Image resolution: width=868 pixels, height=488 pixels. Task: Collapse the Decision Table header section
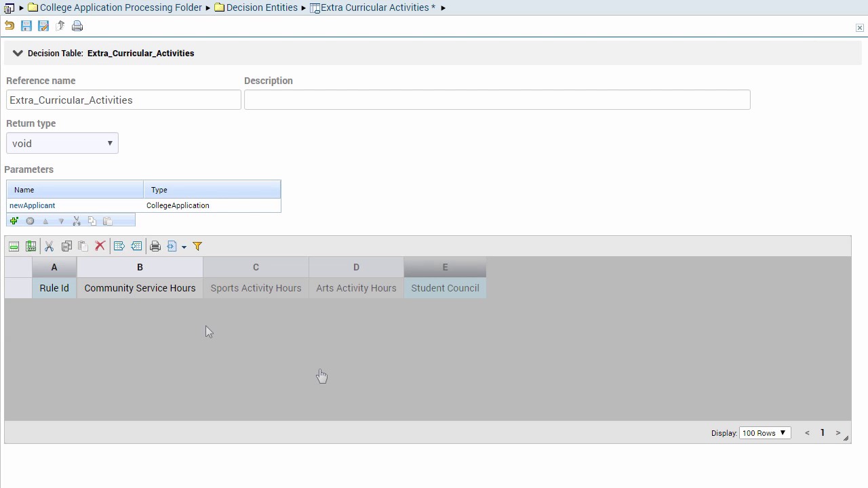18,53
